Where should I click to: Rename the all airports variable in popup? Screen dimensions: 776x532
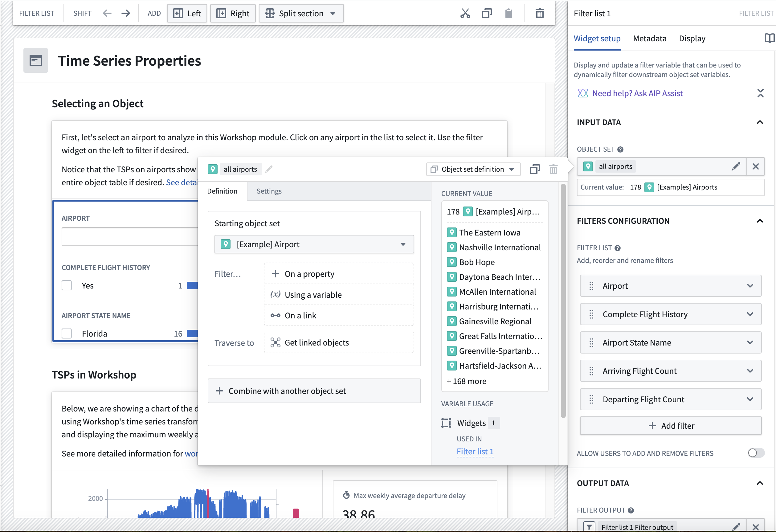tap(269, 169)
